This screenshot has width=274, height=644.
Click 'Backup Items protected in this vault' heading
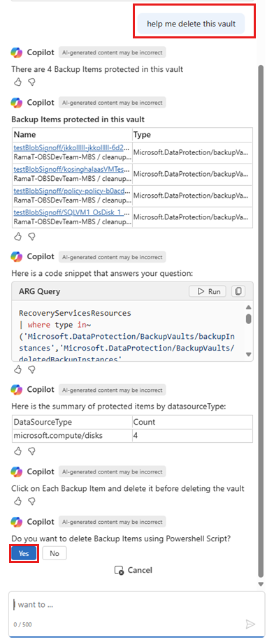pyautogui.click(x=78, y=119)
